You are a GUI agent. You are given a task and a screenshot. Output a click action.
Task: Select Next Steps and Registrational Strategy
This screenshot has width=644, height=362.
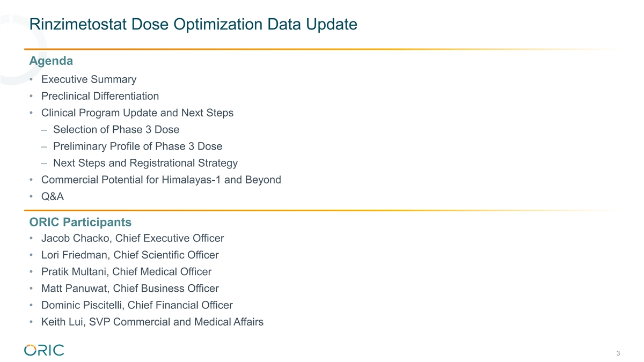(x=145, y=162)
